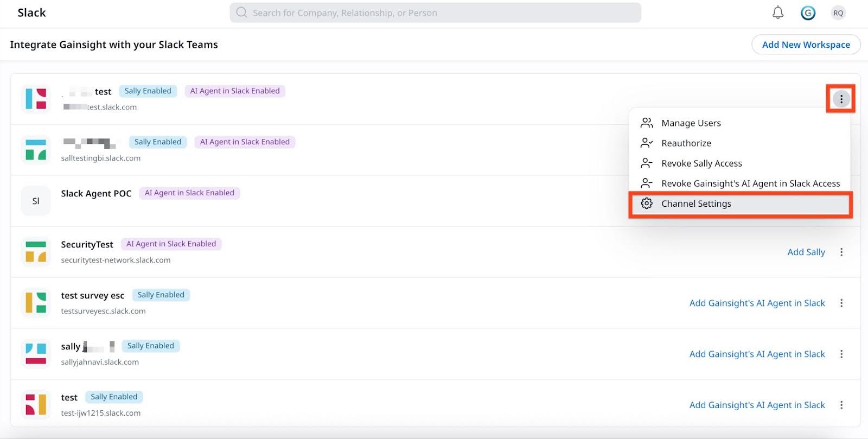Screen dimensions: 868x439
Task: Focus the Company, Relationship, or Person search field
Action: (x=435, y=12)
